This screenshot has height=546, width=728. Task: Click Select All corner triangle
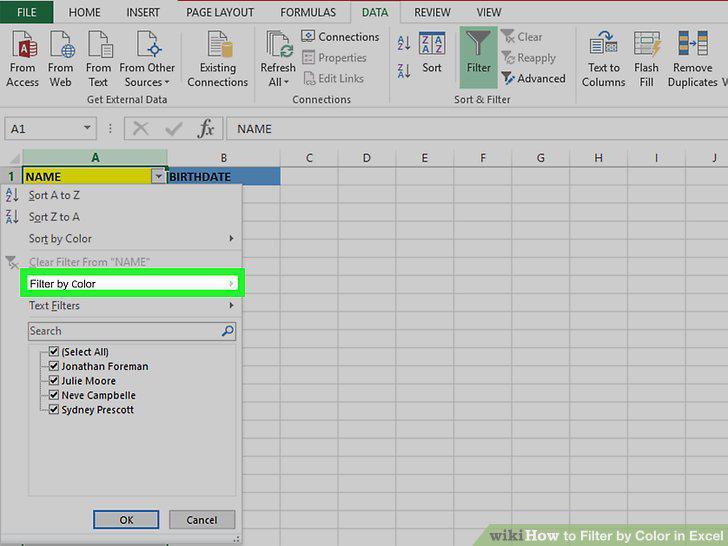(14, 158)
